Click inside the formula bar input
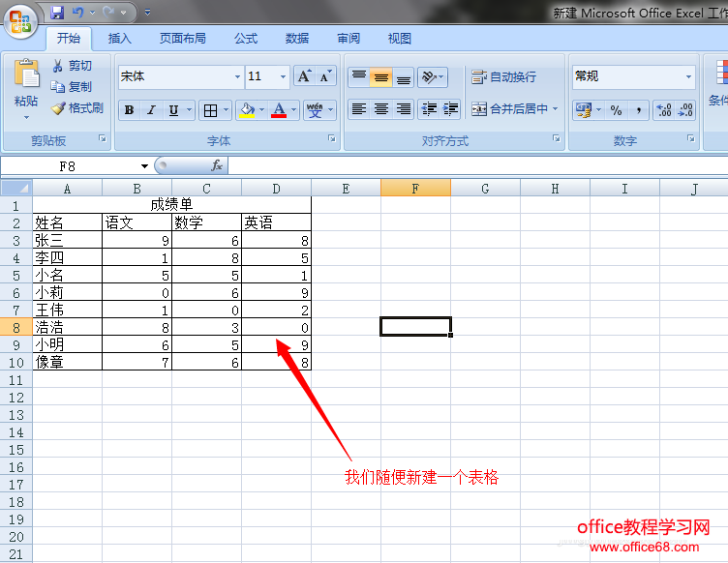Viewport: 728px width, 563px height. (477, 166)
